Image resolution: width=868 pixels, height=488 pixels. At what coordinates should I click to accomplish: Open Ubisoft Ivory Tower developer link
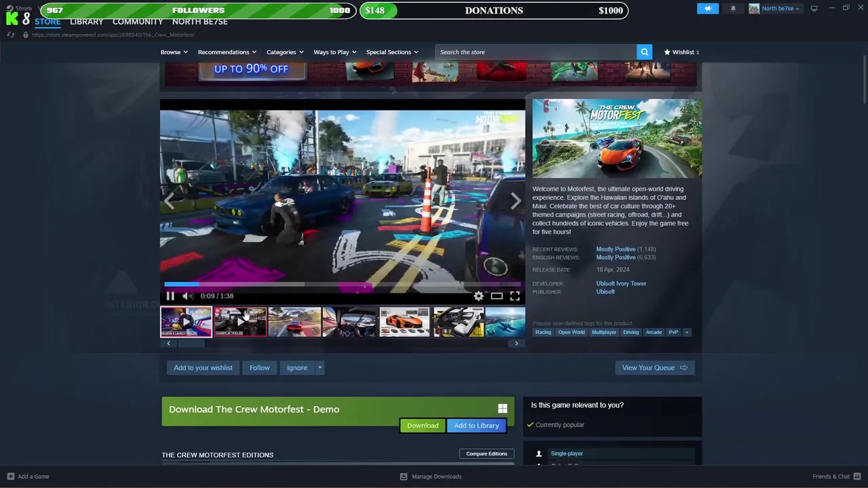pyautogui.click(x=621, y=284)
